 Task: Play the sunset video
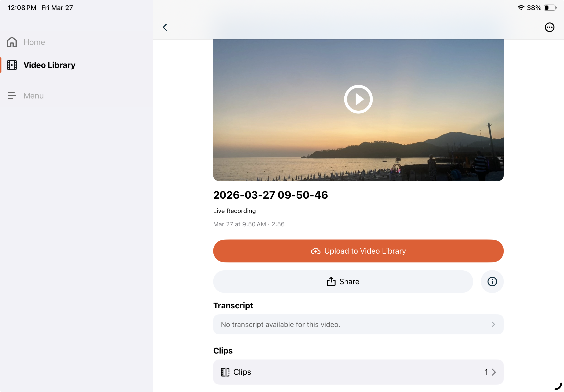tap(358, 99)
